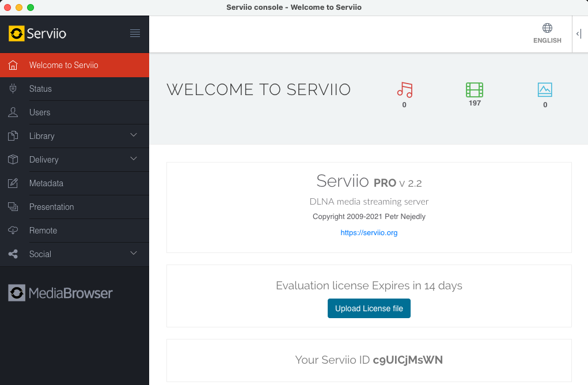
Task: Expand the Social submenu chevron
Action: [x=134, y=253]
